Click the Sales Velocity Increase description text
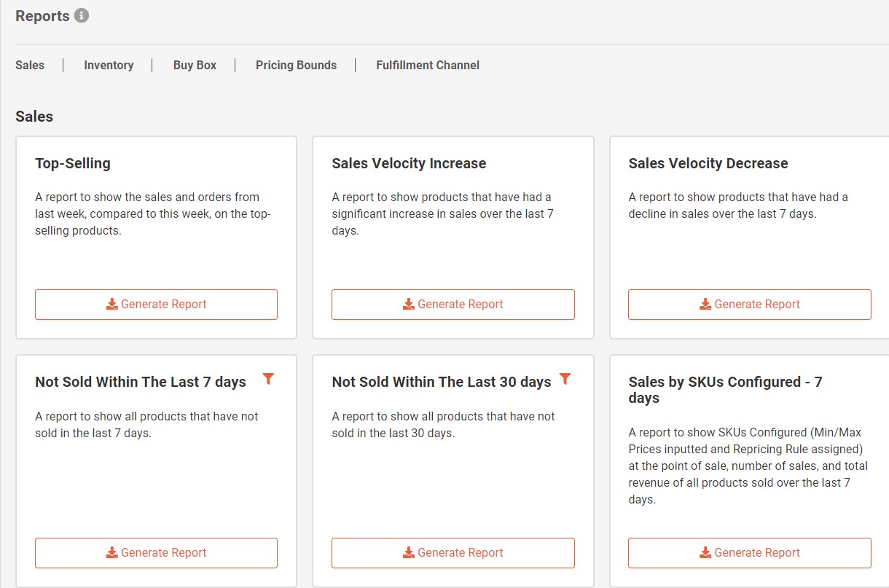This screenshot has width=889, height=588. tap(442, 213)
